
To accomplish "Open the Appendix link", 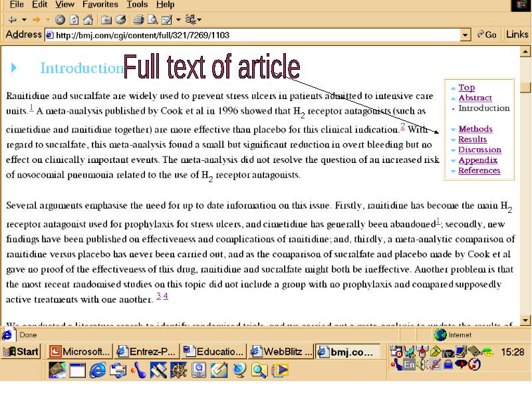I will pos(477,160).
